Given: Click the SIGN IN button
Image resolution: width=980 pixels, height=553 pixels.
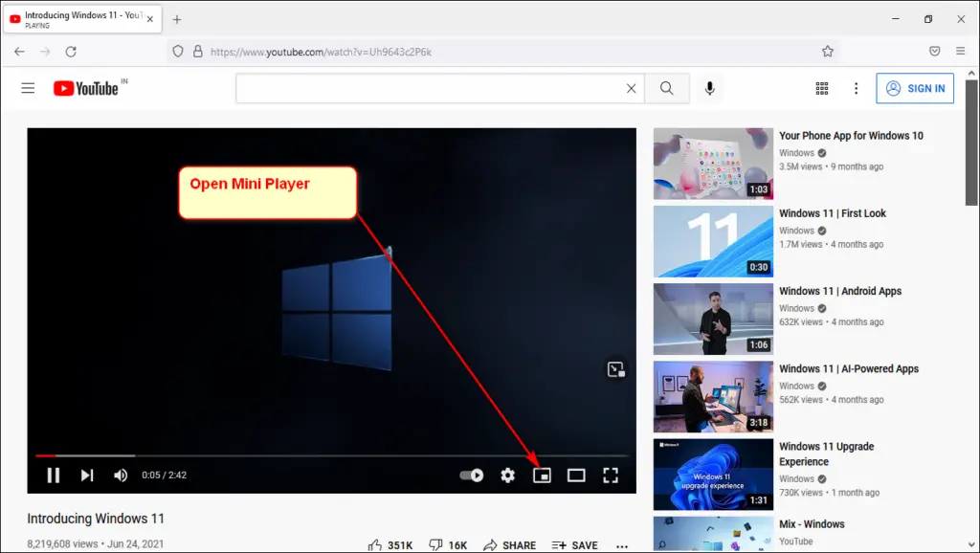Looking at the screenshot, I should pos(915,88).
